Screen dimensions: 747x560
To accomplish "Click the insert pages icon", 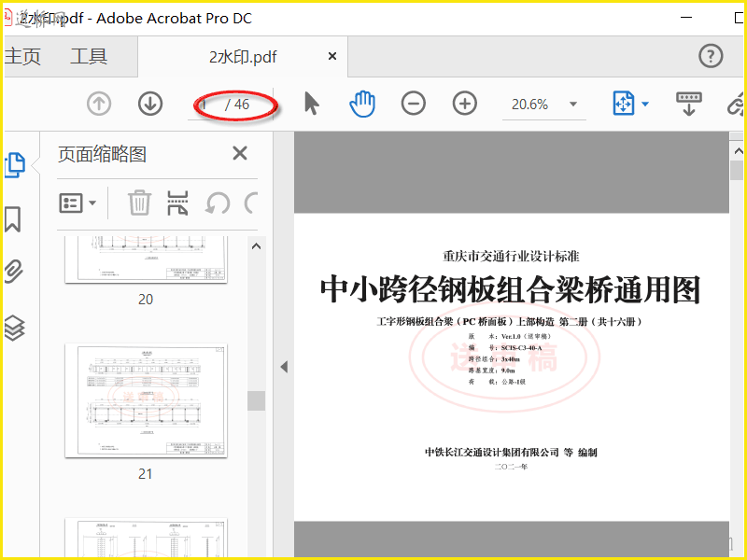I will pos(177,203).
